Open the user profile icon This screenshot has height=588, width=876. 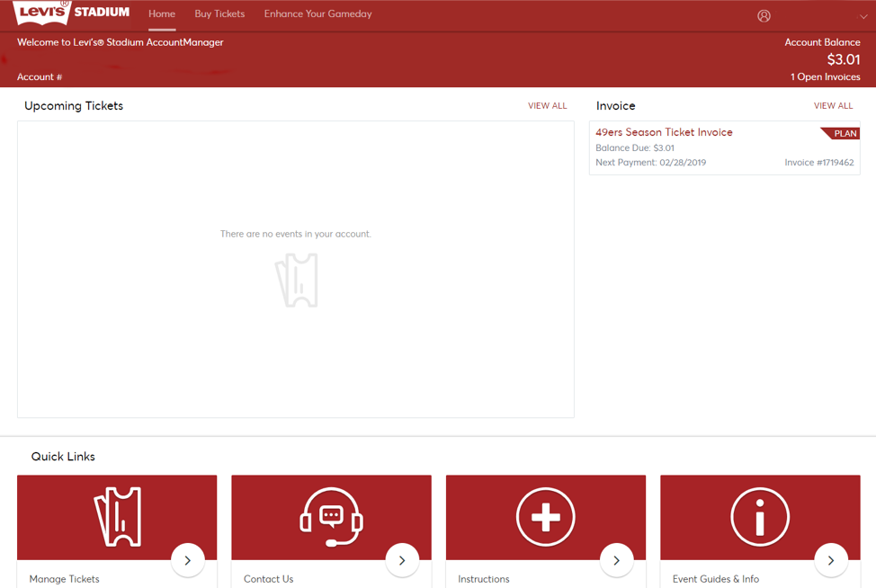tap(764, 15)
